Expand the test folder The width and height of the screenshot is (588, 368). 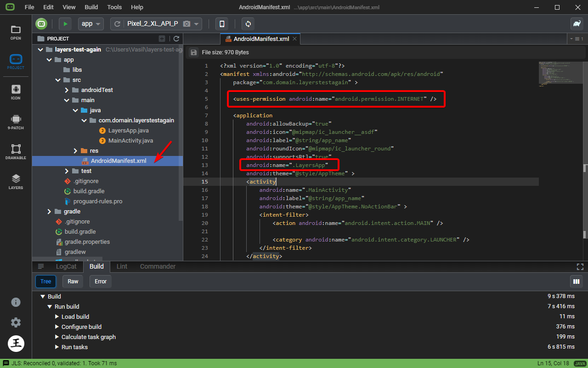click(x=67, y=171)
